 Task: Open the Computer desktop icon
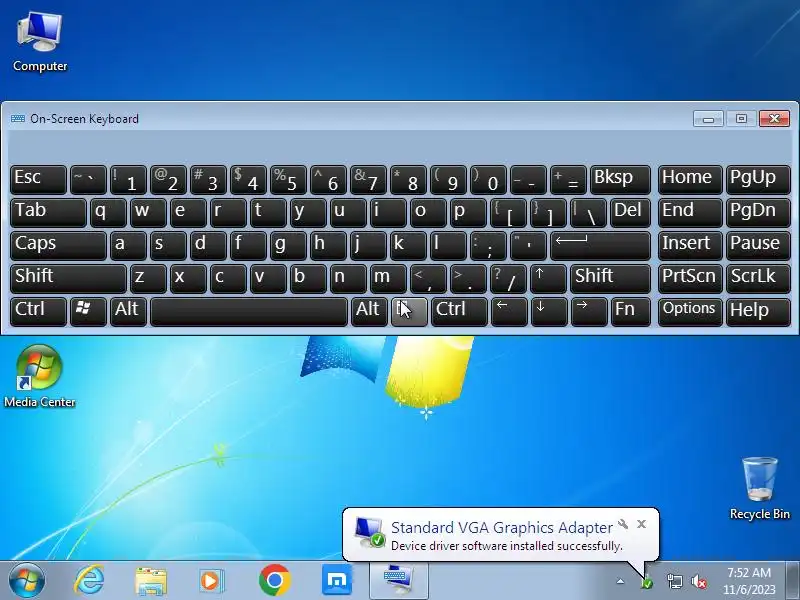click(40, 42)
